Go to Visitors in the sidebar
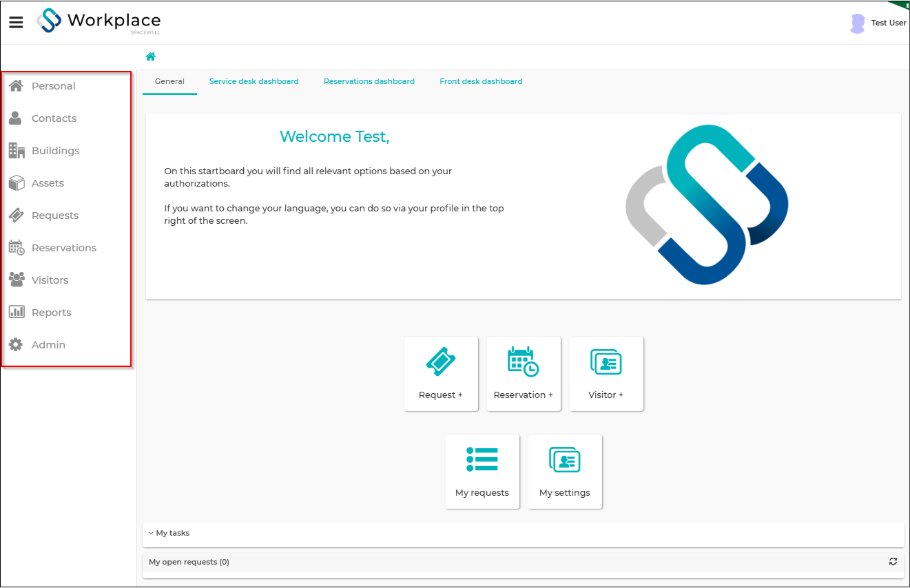Viewport: 910px width, 588px height. coord(50,280)
